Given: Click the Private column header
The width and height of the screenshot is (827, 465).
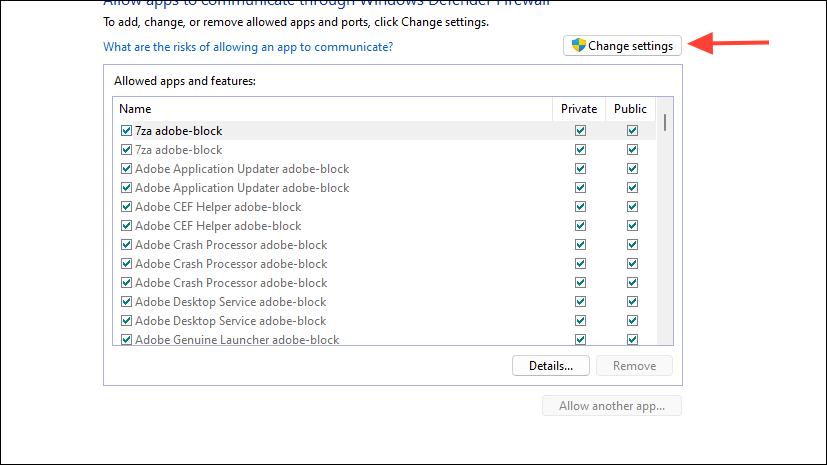Looking at the screenshot, I should tap(579, 109).
